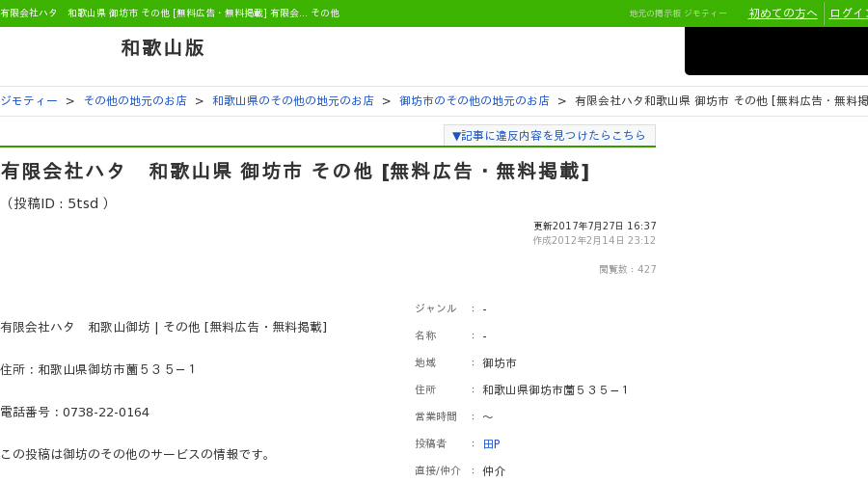Viewport: 868px width, 482px height.
Task: Click the address value next to 住所 label
Action: click(556, 390)
